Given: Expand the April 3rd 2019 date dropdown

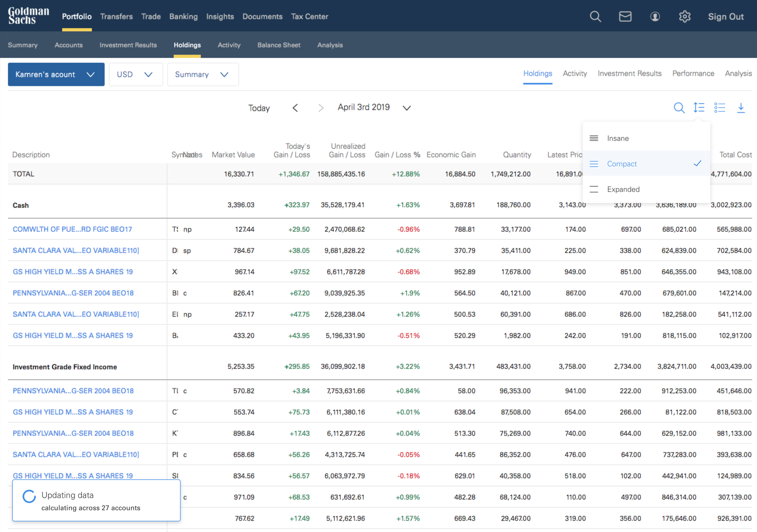Looking at the screenshot, I should (407, 108).
